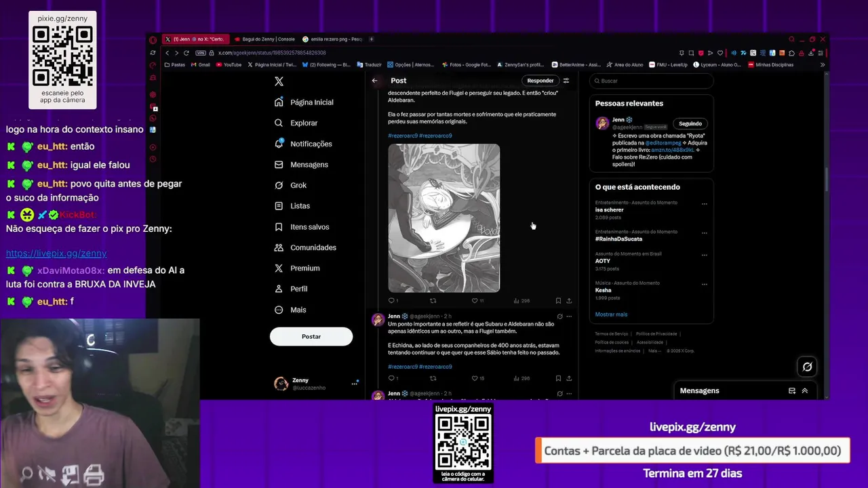The height and width of the screenshot is (488, 868).
Task: Open Comunidades people icon
Action: [x=279, y=247]
